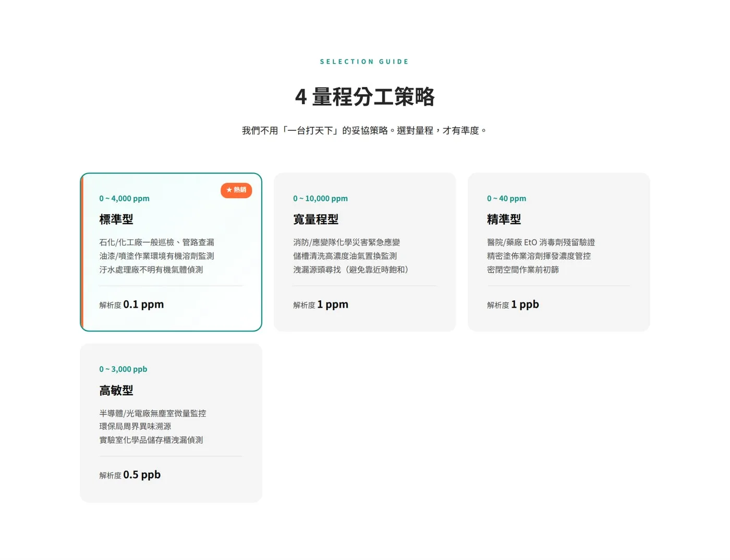Image resolution: width=730 pixels, height=560 pixels.
Task: Click 汙水處理廠不明有機氣體偵測 line
Action: coord(151,270)
